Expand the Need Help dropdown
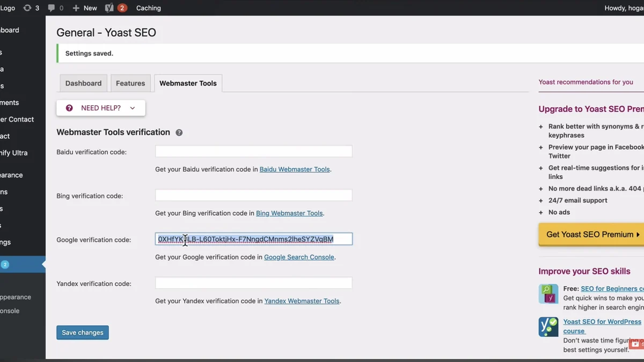Screen dimensions: 644x362 pos(101,108)
